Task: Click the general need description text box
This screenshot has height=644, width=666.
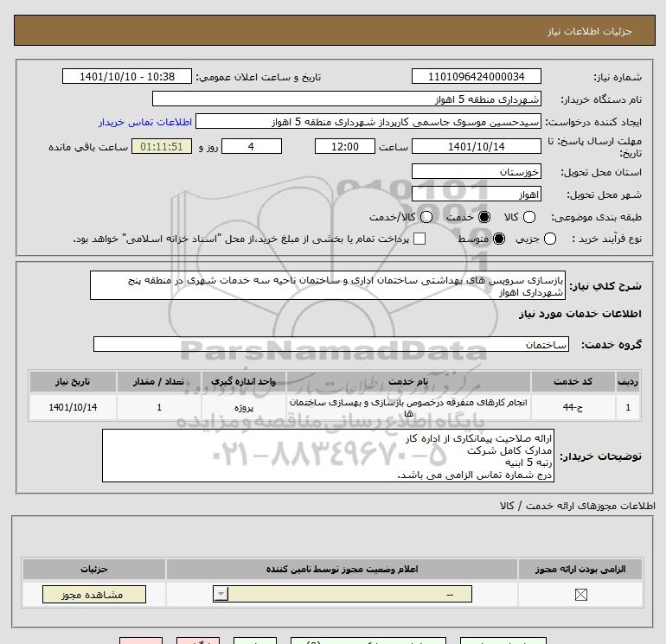Action: (328, 286)
